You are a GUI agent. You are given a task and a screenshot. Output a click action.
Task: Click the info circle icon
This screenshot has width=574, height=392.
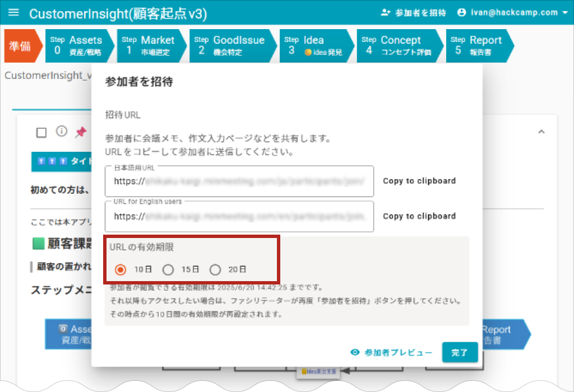tap(62, 132)
